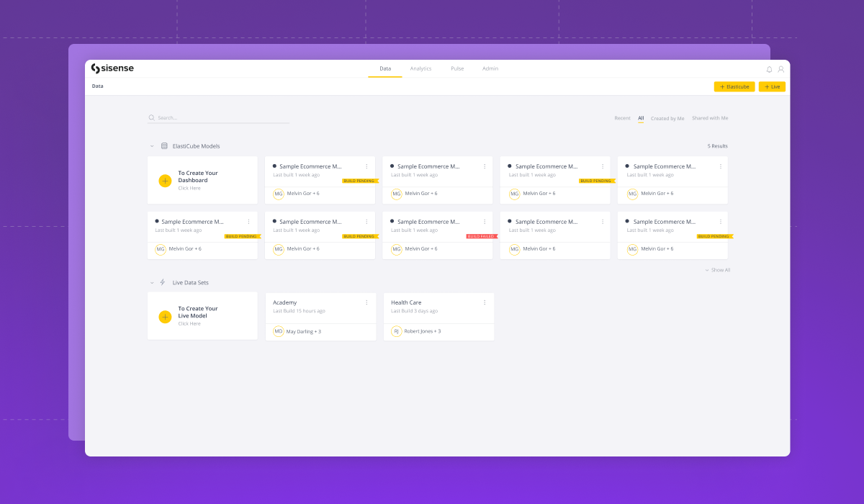
Task: Switch to the Analytics tab
Action: coord(420,68)
